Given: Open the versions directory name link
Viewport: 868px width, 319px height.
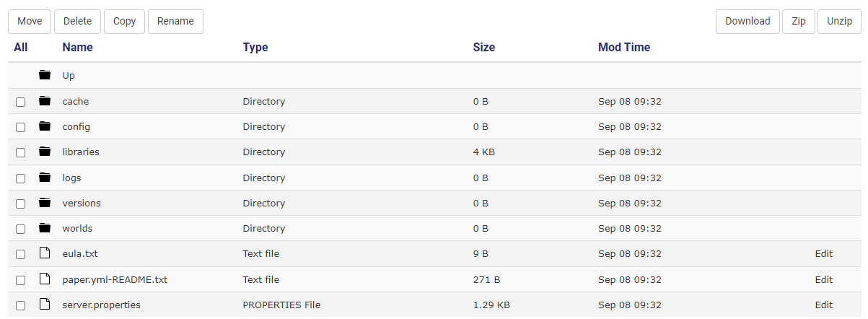Looking at the screenshot, I should pos(82,203).
